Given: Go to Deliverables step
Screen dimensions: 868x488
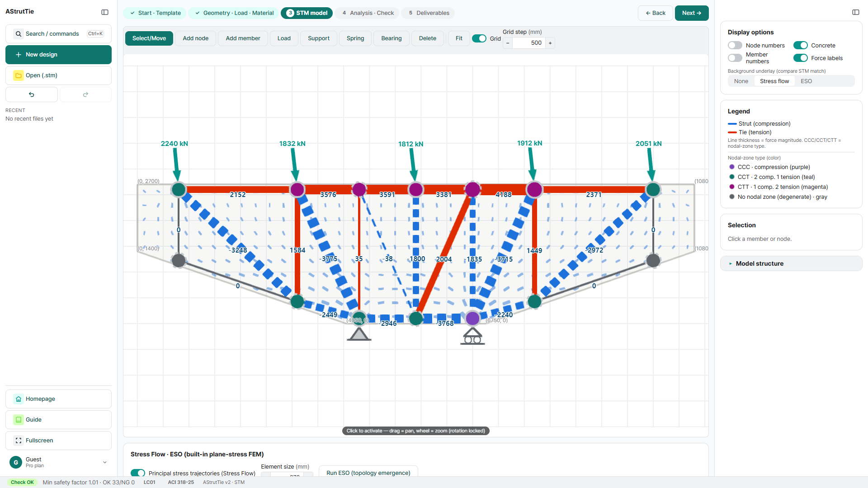Looking at the screenshot, I should (x=429, y=13).
